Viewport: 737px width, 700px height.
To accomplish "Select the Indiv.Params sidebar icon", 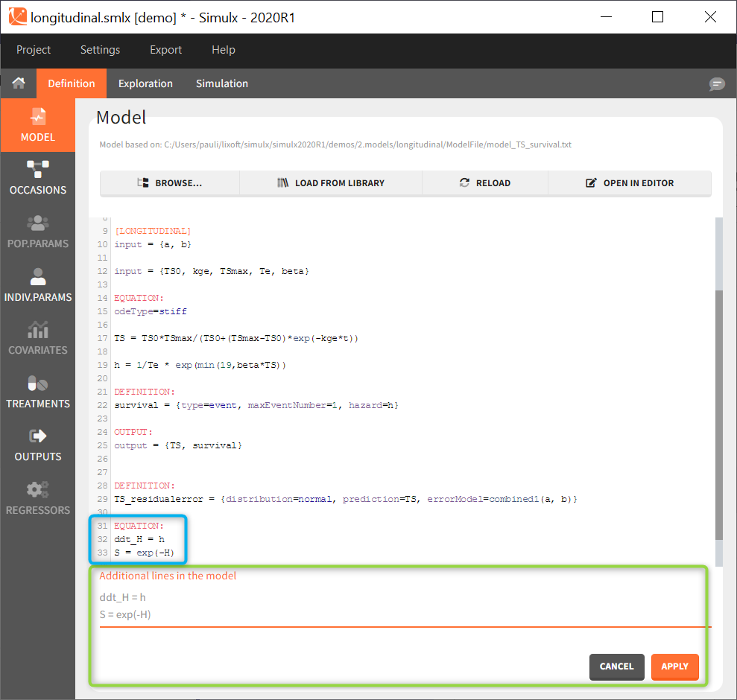I will click(37, 285).
